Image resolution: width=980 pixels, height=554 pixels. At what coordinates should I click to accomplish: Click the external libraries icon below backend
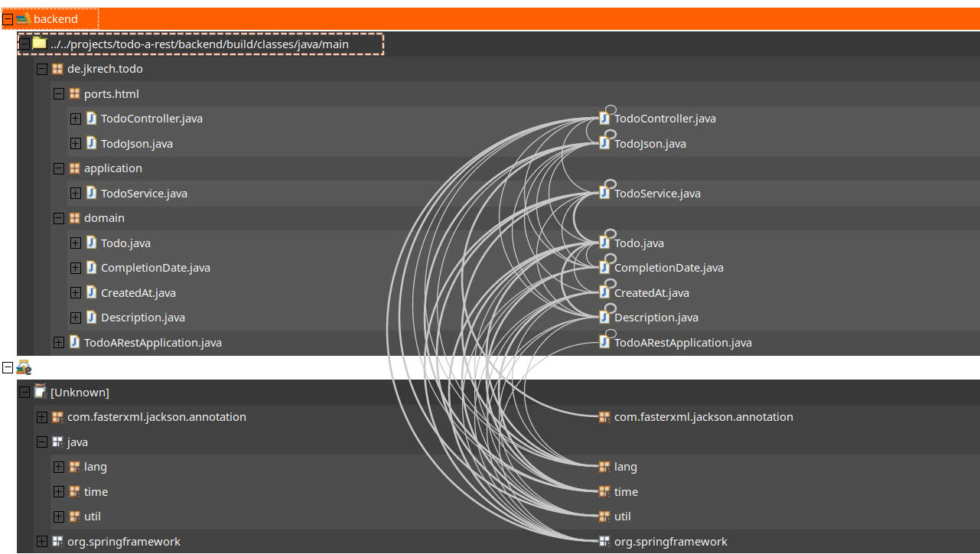[x=24, y=367]
